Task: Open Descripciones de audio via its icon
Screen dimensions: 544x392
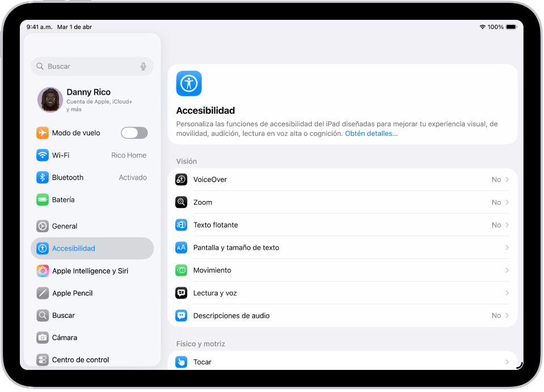Action: (x=181, y=316)
